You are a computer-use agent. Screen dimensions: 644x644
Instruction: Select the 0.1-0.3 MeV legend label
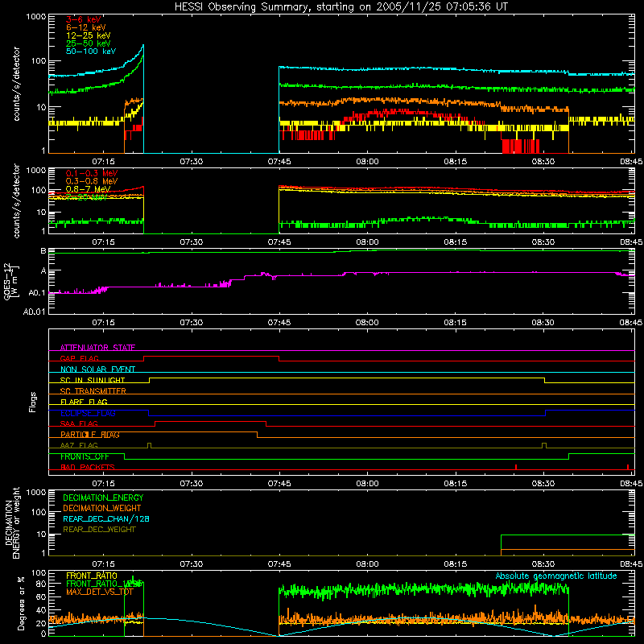pos(92,173)
